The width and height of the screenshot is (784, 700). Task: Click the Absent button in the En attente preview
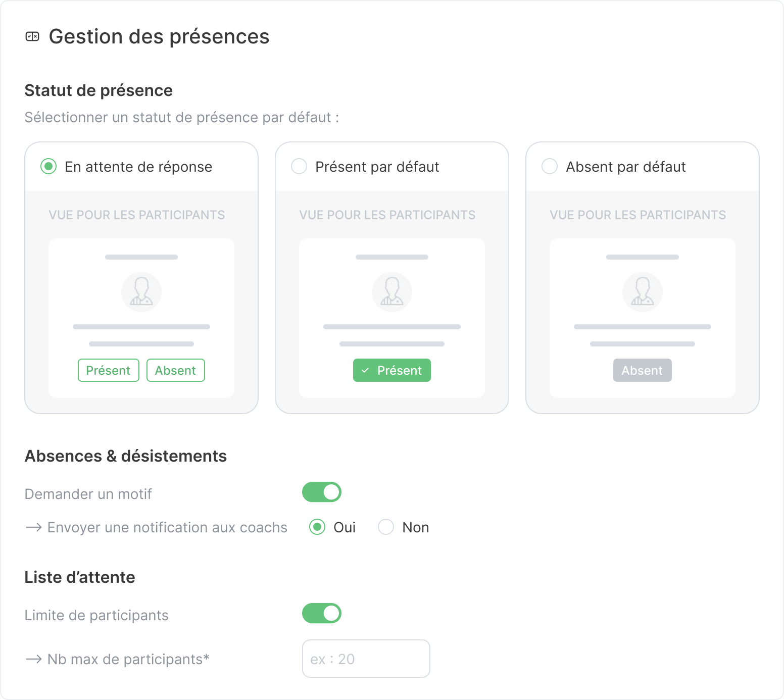point(175,370)
